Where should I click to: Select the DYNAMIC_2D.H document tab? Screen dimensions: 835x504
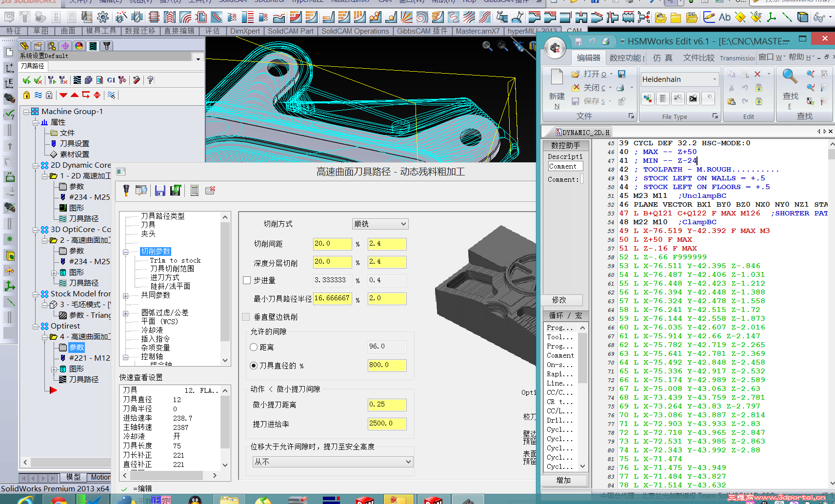point(582,132)
